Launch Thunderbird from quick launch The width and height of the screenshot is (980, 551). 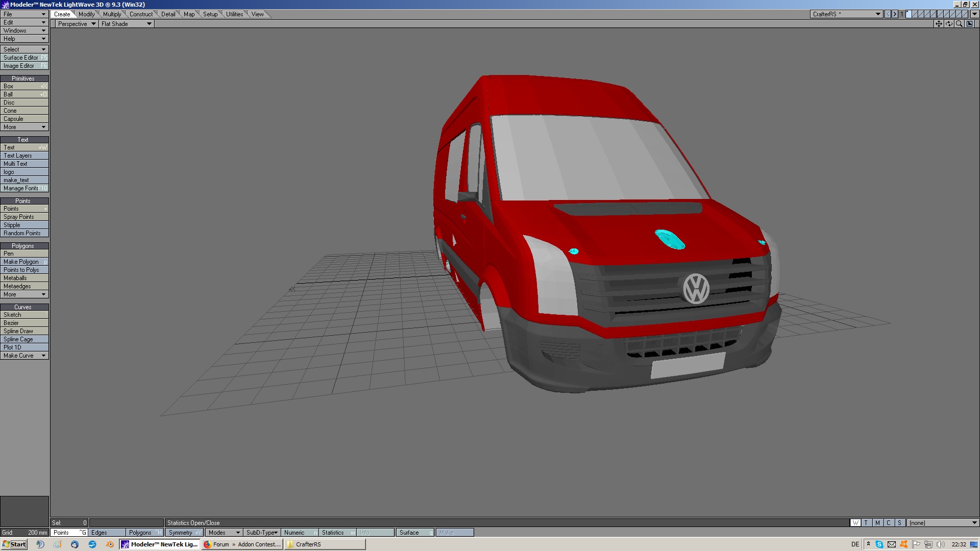click(x=75, y=544)
